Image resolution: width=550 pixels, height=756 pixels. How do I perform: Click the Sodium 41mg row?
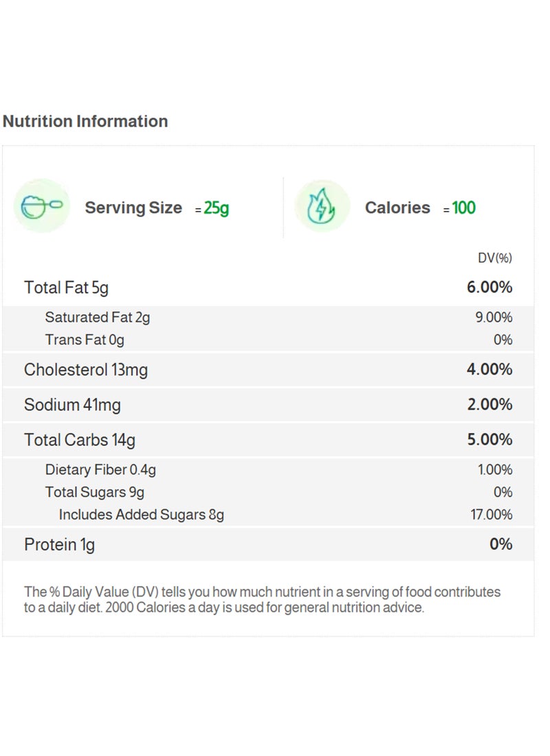click(72, 405)
